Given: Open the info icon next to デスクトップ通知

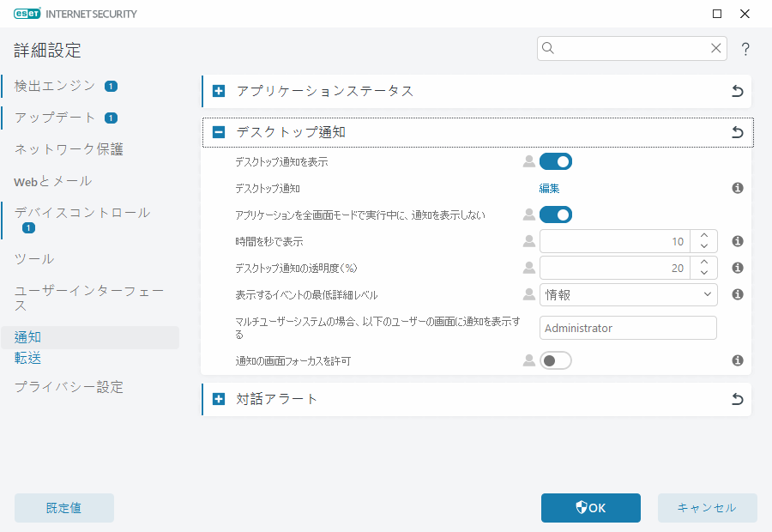Looking at the screenshot, I should pyautogui.click(x=737, y=187).
